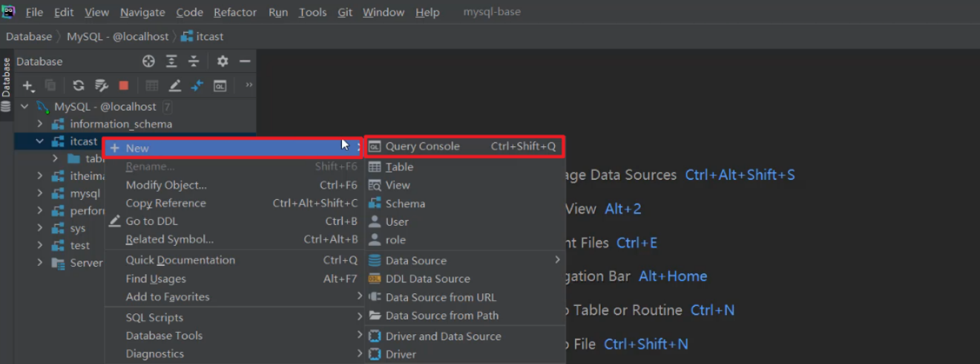Viewport: 980px width, 364px height.
Task: Click the Select Opened File crosshair icon
Action: (148, 62)
